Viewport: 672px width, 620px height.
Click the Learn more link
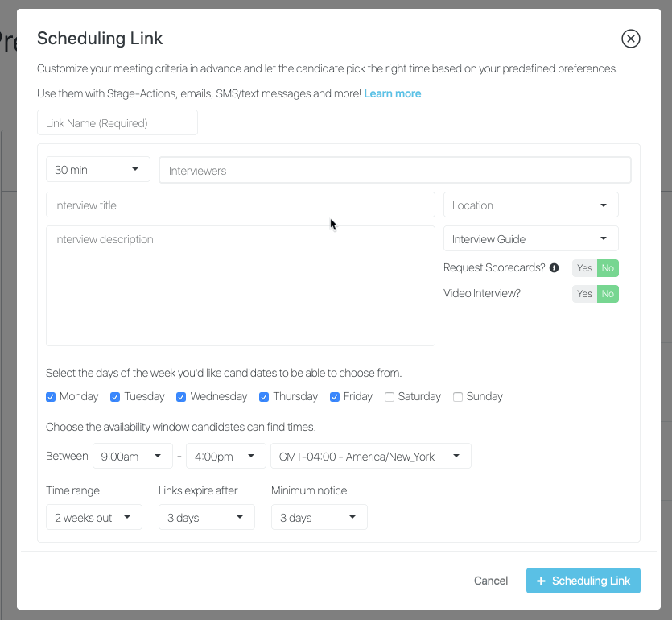click(x=393, y=93)
